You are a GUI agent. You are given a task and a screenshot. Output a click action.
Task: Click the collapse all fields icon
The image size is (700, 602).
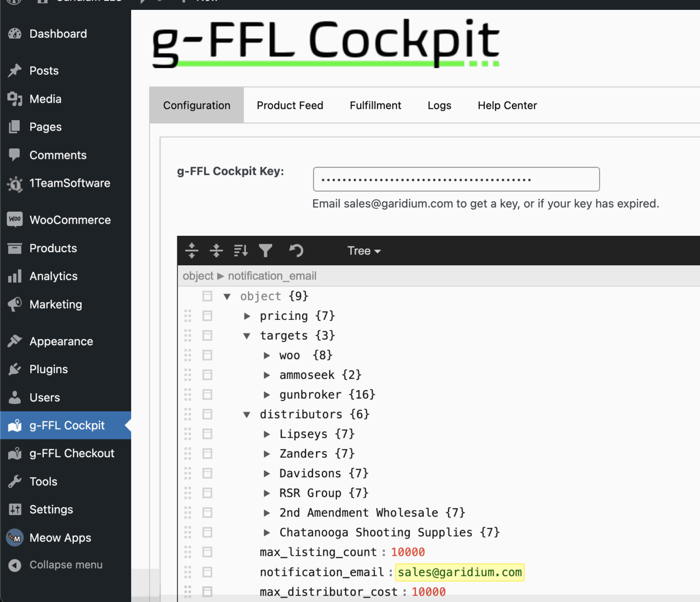tap(216, 251)
